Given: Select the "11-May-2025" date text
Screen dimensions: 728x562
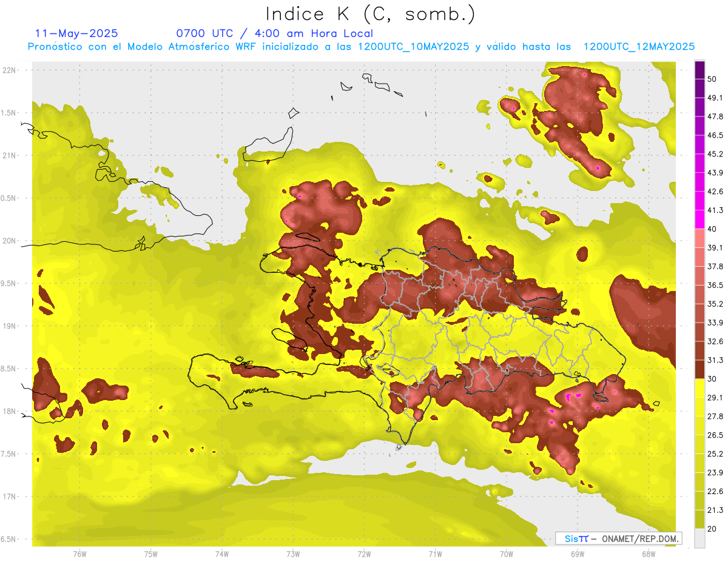Looking at the screenshot, I should click(x=76, y=33).
